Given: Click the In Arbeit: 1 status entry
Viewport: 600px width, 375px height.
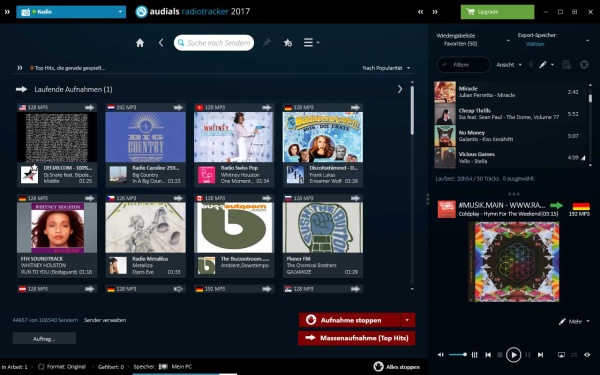Looking at the screenshot, I should tap(15, 367).
